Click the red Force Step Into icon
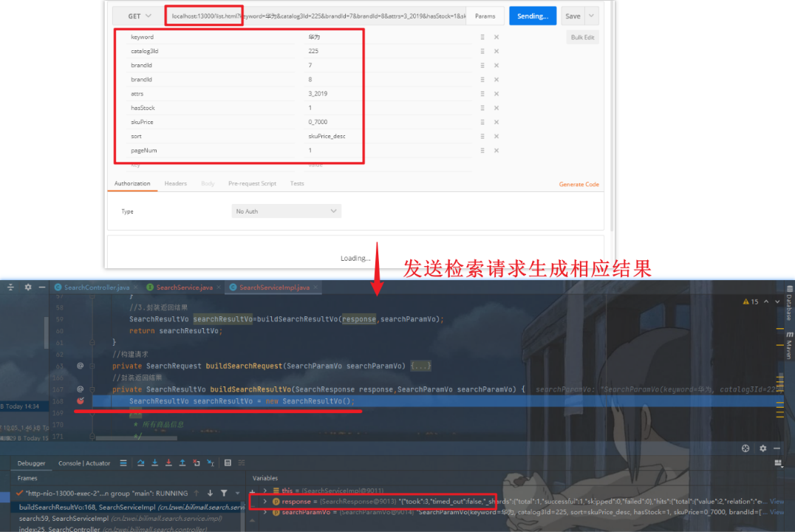Image resolution: width=795 pixels, height=532 pixels. tap(168, 463)
